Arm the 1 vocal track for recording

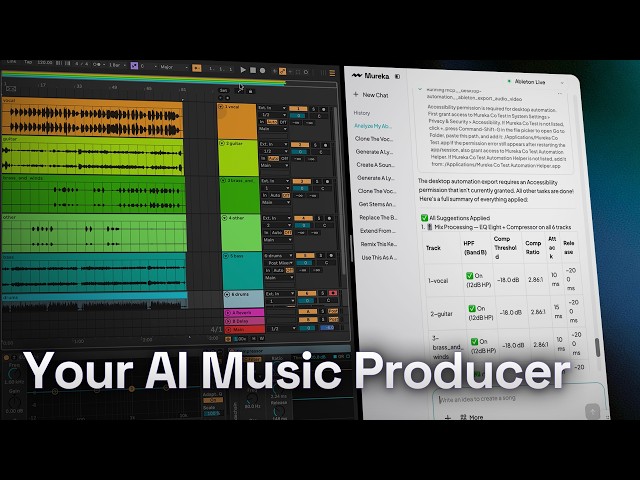coord(324,109)
